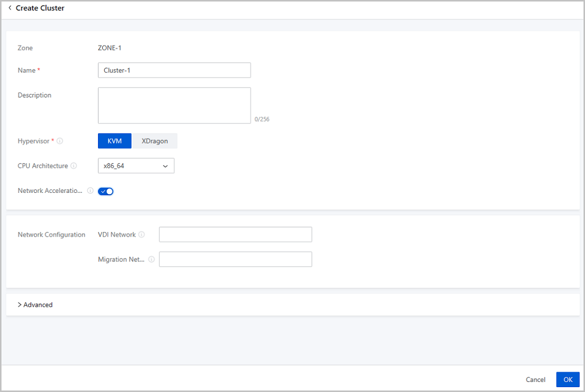Select the KVM hypervisor option
This screenshot has height=392, width=585.
115,141
